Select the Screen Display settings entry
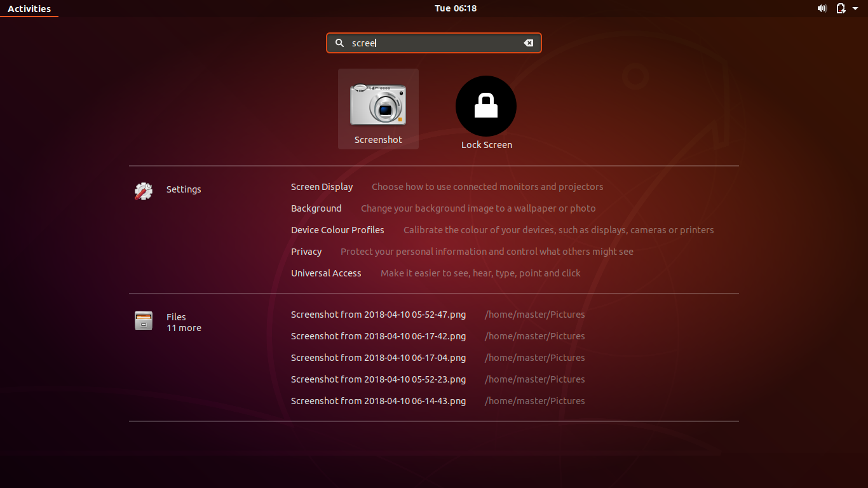The height and width of the screenshot is (488, 868). [x=322, y=187]
